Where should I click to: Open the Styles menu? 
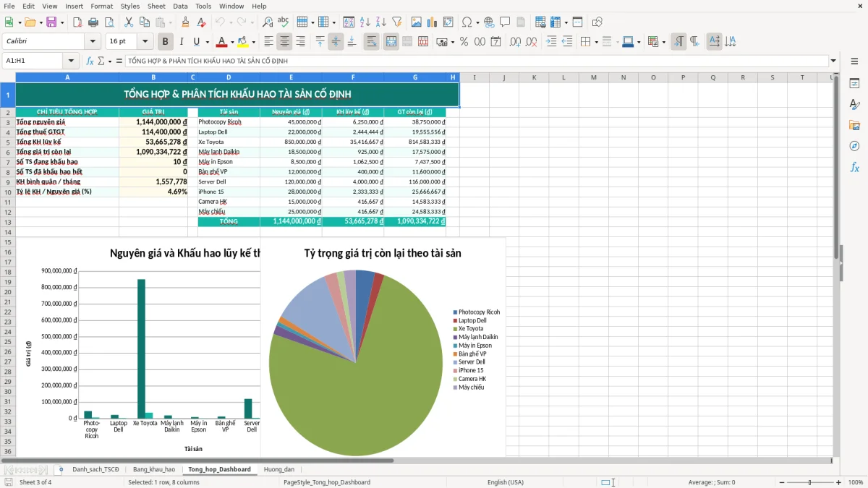click(130, 6)
